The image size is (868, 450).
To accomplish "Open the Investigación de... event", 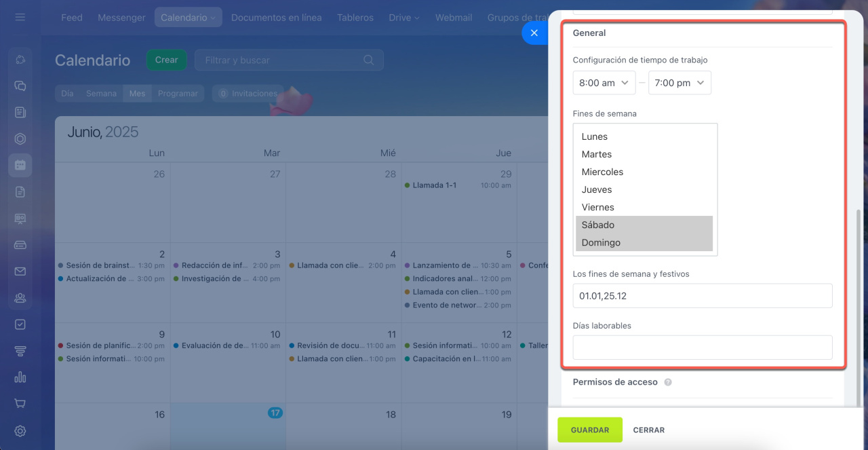I will coord(227,279).
